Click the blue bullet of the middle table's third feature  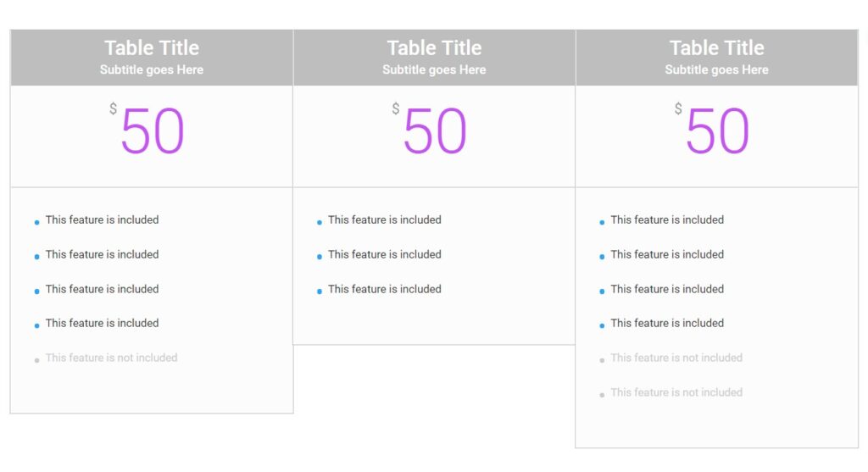pyautogui.click(x=320, y=292)
